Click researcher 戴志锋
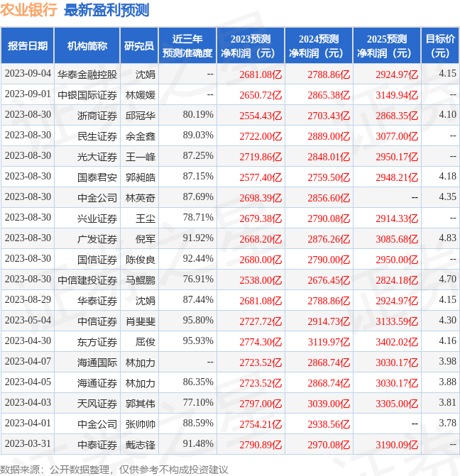 (x=141, y=445)
